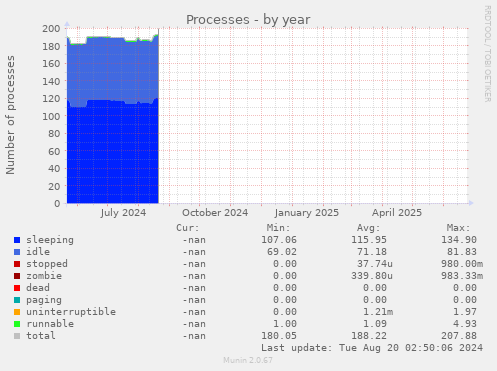Viewport: 497px width, 371px height.
Task: Click runnable avg value 1.09
Action: point(375,324)
